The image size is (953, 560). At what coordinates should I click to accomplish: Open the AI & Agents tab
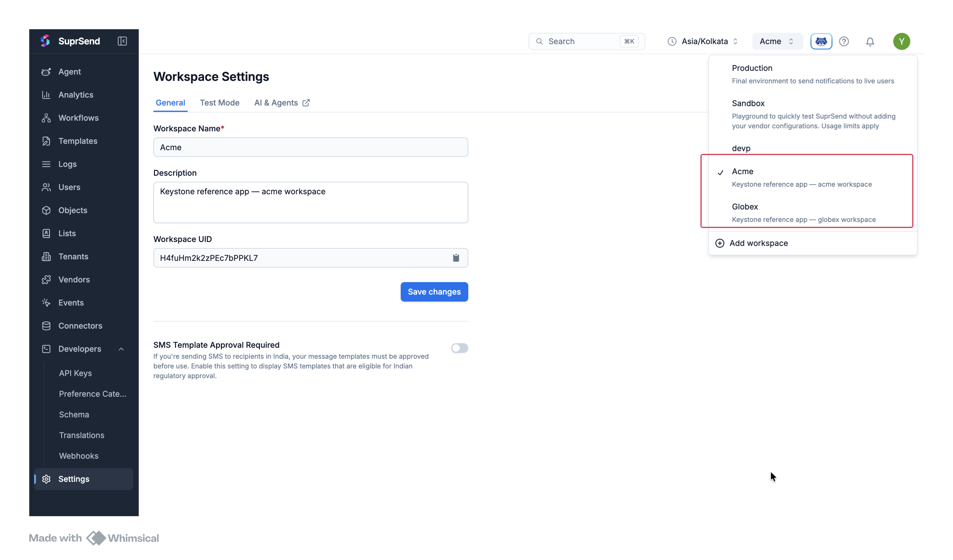282,102
